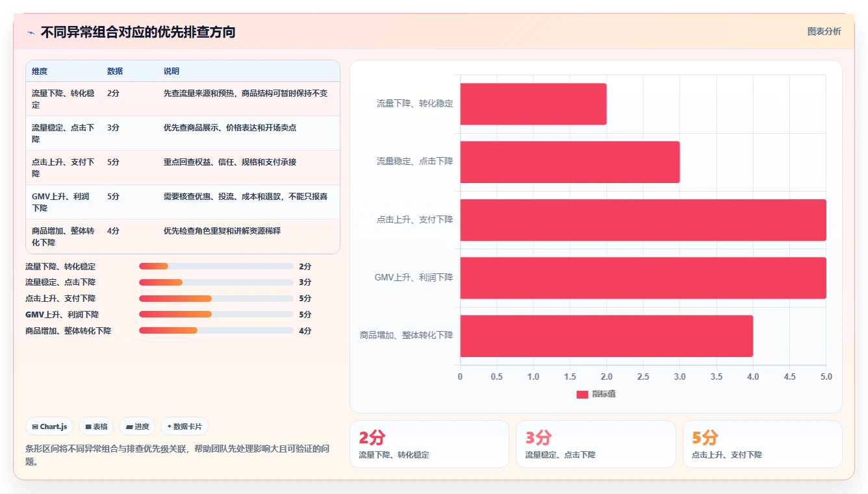Click the description 先查流量来源和预热
The width and height of the screenshot is (868, 494).
246,93
